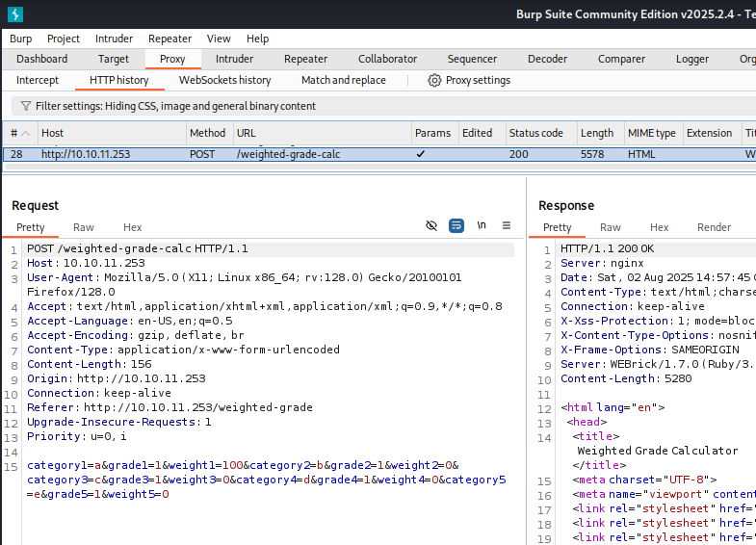
Task: Click the Burp Suite logo icon
Action: point(14,14)
